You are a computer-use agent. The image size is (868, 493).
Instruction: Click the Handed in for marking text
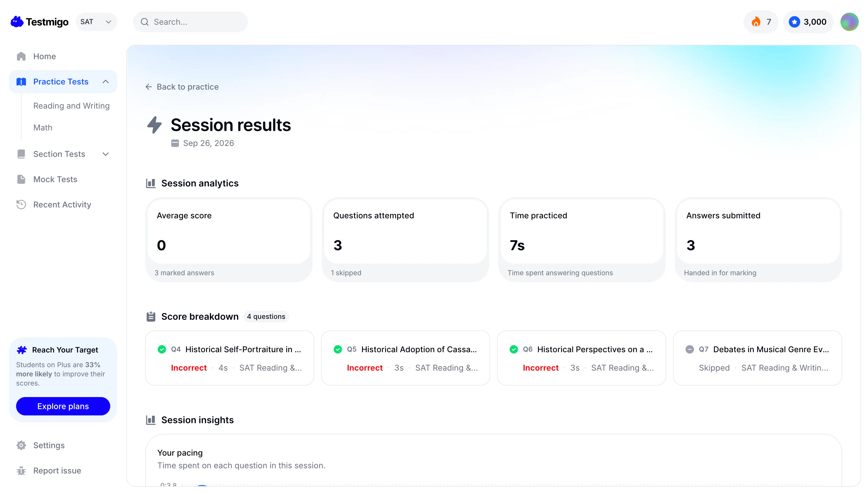[x=720, y=273]
